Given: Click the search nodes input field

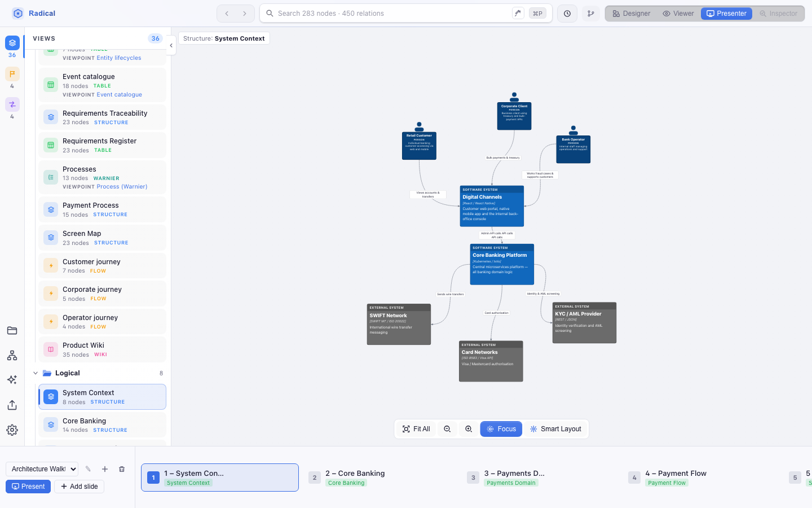Looking at the screenshot, I should point(392,14).
